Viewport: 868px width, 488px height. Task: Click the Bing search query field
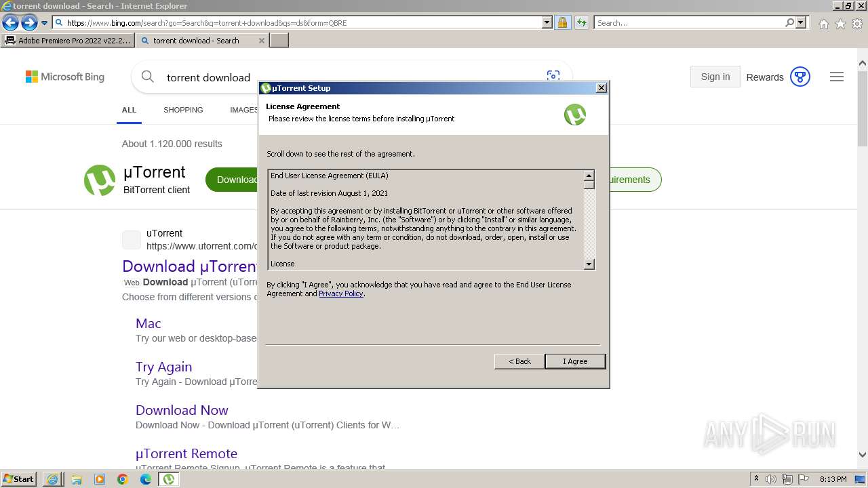tap(208, 77)
